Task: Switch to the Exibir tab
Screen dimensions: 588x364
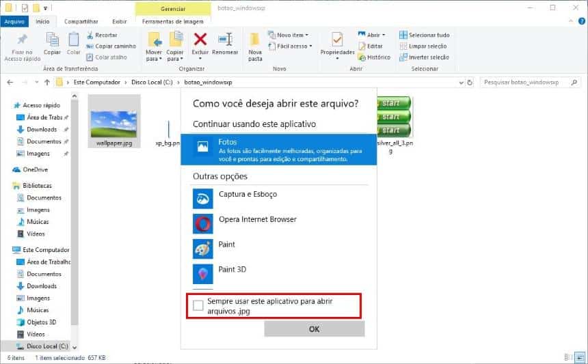Action: click(120, 22)
